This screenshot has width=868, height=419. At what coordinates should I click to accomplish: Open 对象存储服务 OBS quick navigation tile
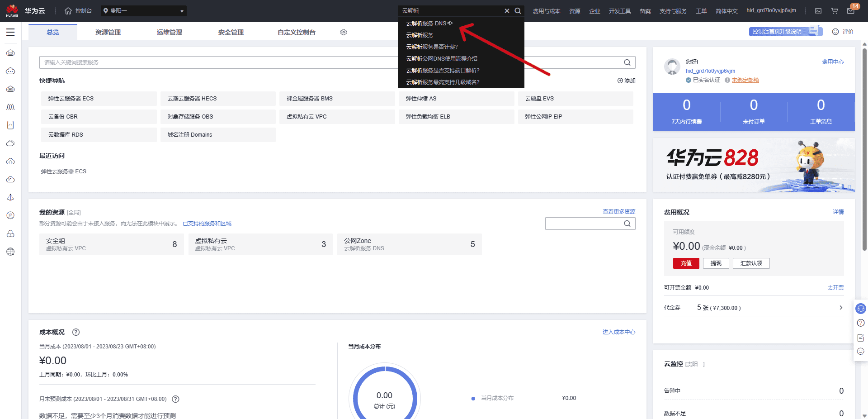coord(218,117)
